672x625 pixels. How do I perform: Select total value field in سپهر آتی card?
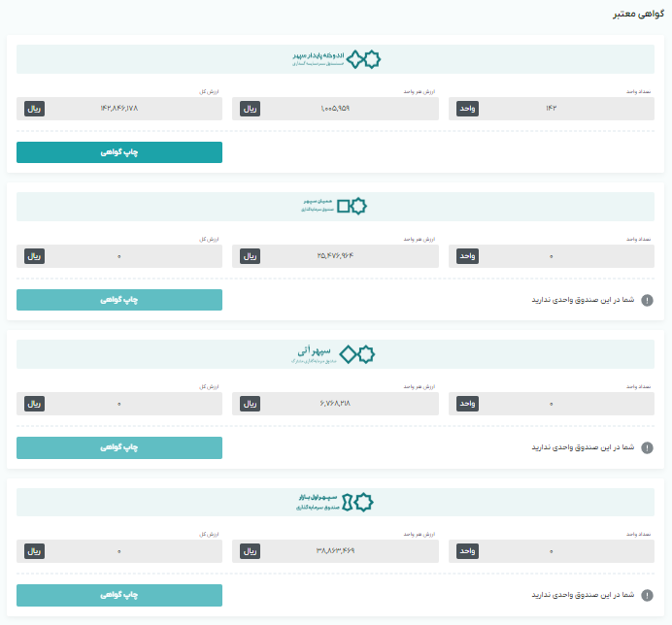click(119, 404)
